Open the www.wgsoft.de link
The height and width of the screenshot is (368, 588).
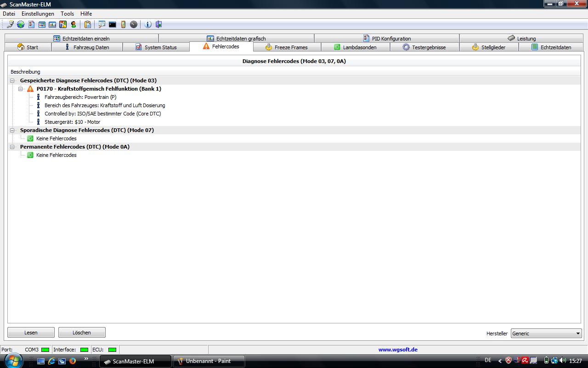pos(398,350)
